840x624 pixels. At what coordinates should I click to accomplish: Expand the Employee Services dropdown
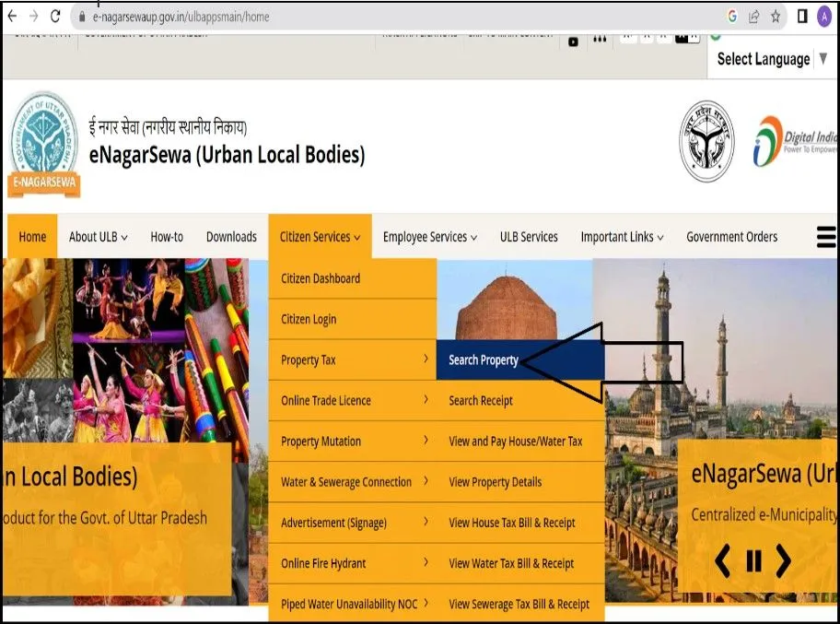[430, 237]
